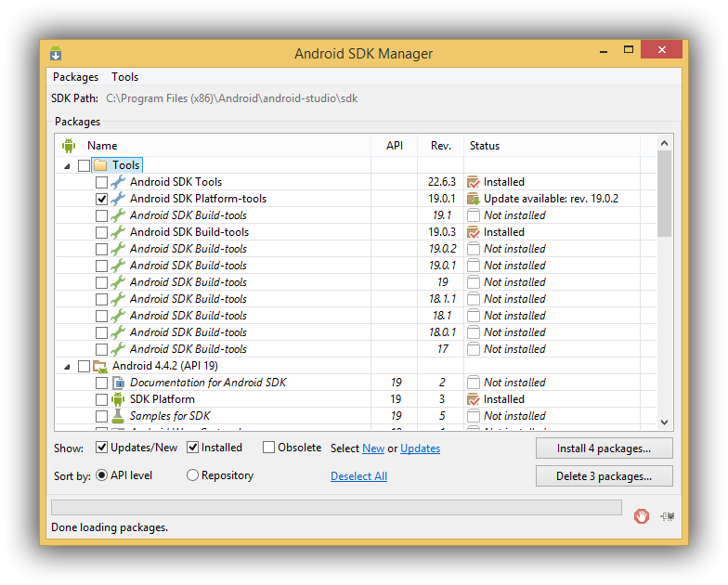Click the Android robot icon in Name header
The image size is (728, 585).
click(x=69, y=146)
